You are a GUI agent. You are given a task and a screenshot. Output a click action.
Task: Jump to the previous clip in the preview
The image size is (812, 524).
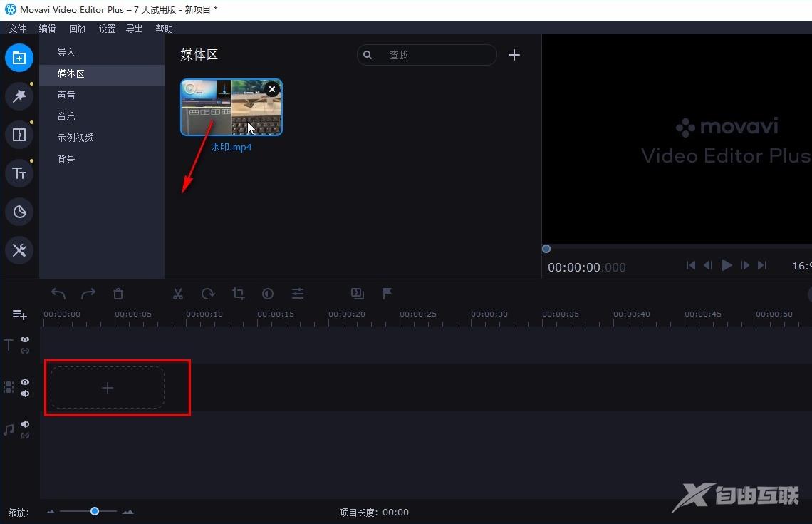690,265
